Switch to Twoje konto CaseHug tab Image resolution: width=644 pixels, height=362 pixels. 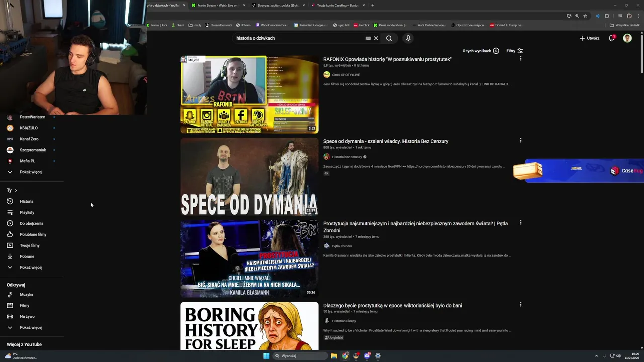pos(337,5)
